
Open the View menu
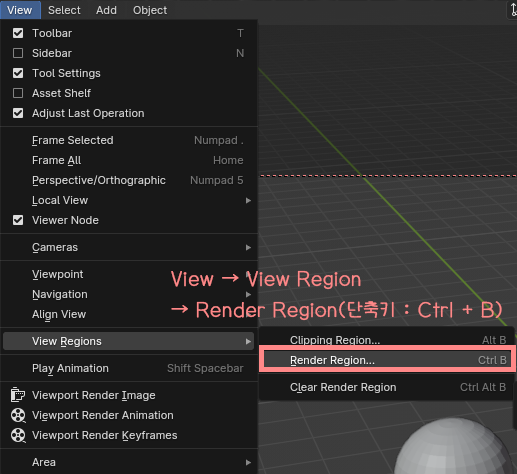pyautogui.click(x=20, y=10)
